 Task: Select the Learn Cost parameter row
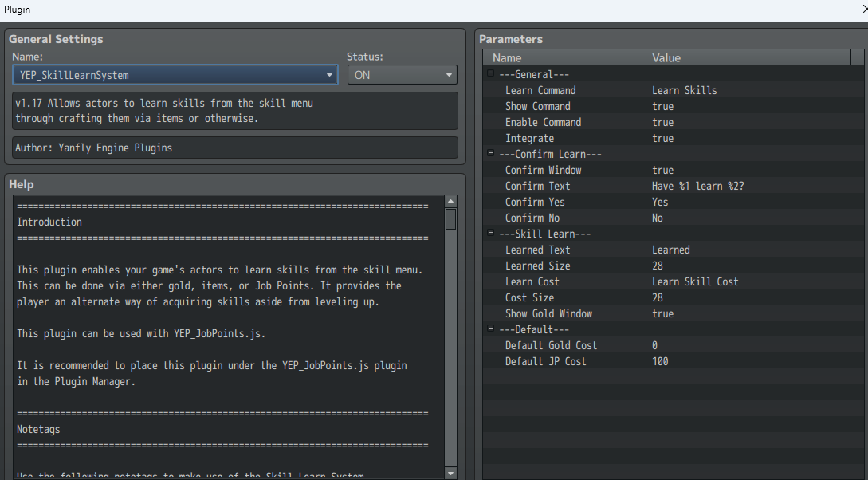pyautogui.click(x=674, y=281)
